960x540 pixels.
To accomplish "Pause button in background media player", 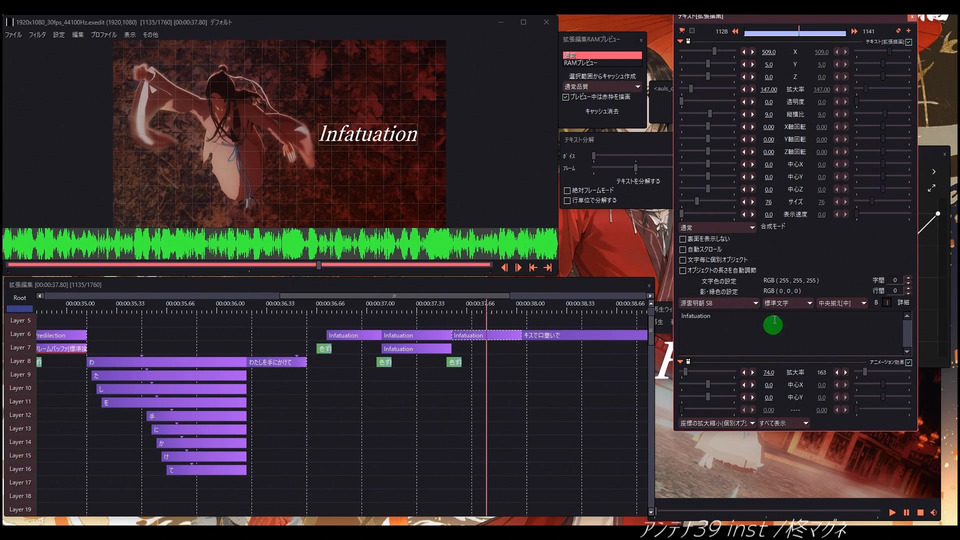I will pyautogui.click(x=906, y=512).
